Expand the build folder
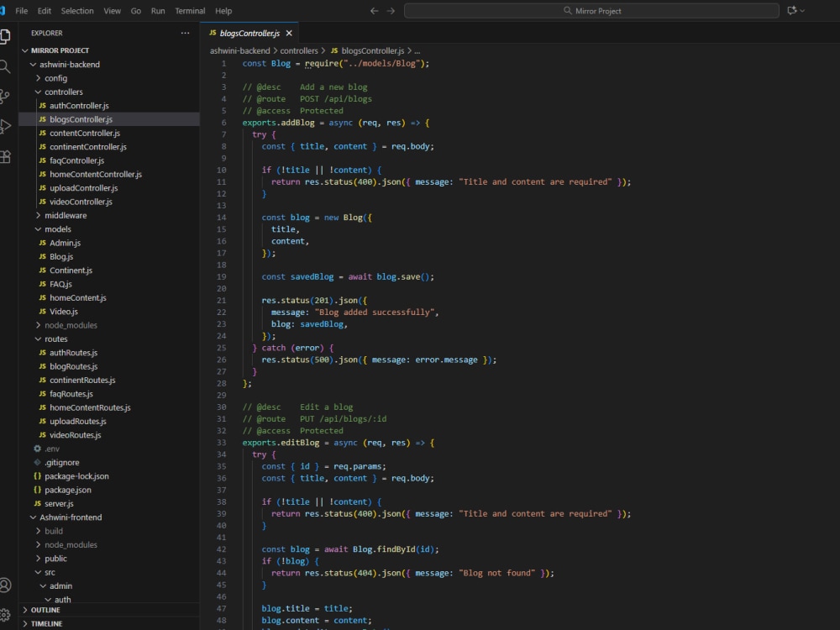 (109, 531)
